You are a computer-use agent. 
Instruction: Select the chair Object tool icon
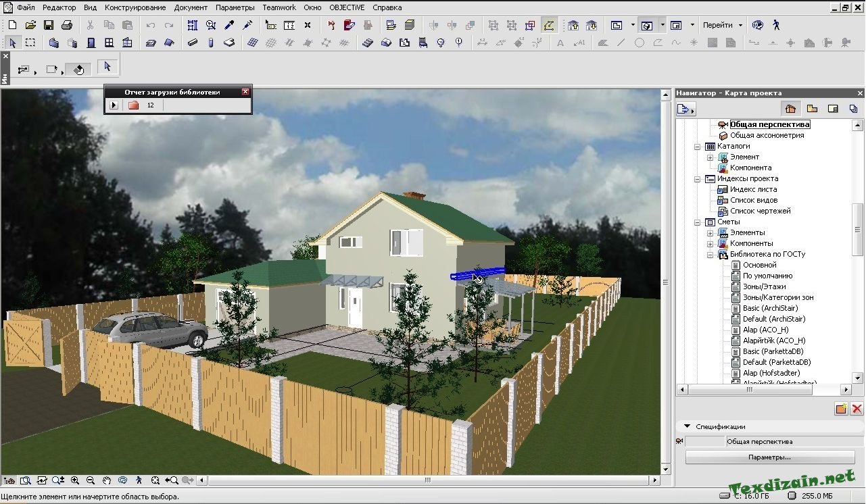point(423,43)
